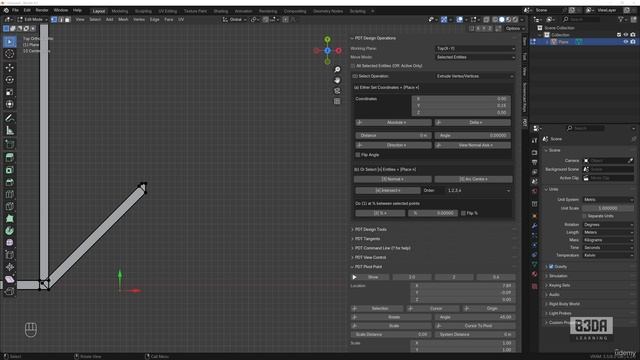Screen dimensions: 640x360
Task: Open the Edit menu
Action: (27, 10)
